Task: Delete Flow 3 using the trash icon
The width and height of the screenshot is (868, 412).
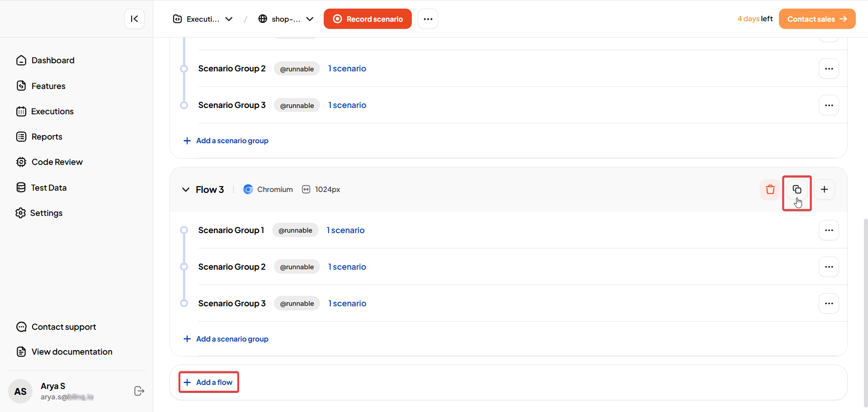Action: click(x=770, y=190)
